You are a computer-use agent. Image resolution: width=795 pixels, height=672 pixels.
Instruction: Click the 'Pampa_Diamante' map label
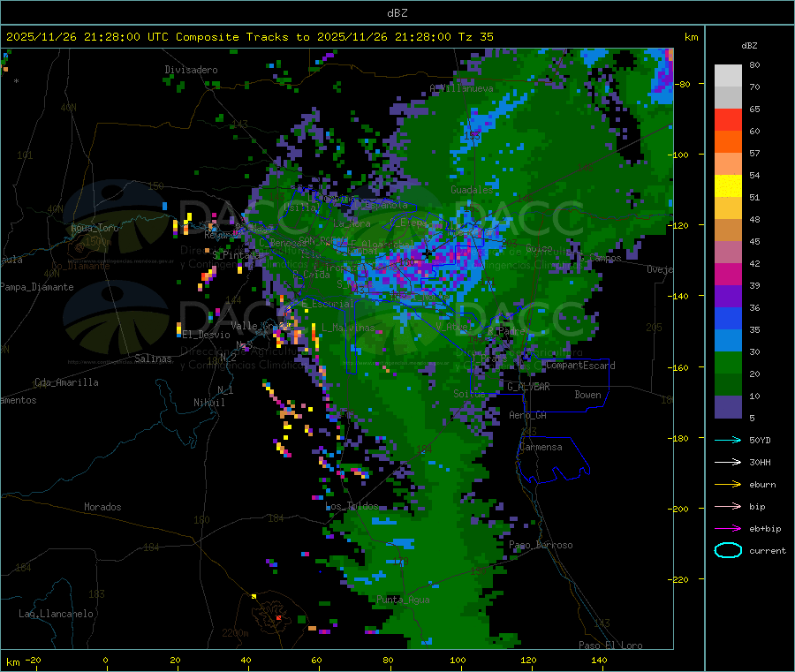pyautogui.click(x=37, y=287)
